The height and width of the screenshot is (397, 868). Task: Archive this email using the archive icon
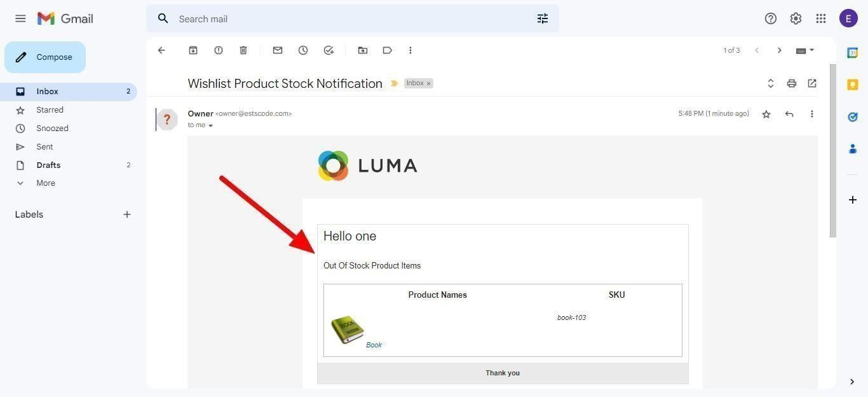pyautogui.click(x=193, y=50)
